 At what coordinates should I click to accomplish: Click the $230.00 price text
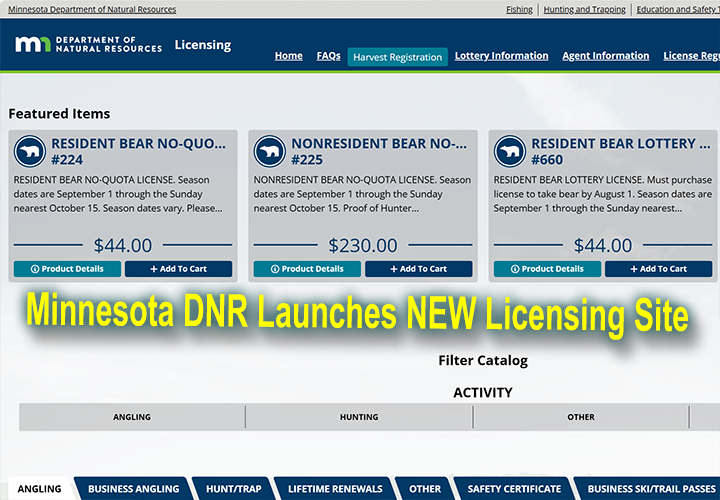tap(363, 245)
